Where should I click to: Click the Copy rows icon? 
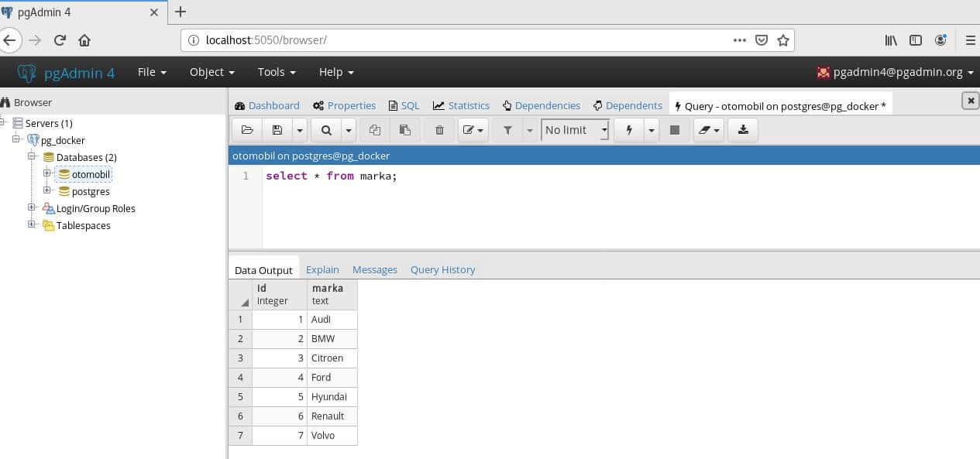click(x=375, y=130)
